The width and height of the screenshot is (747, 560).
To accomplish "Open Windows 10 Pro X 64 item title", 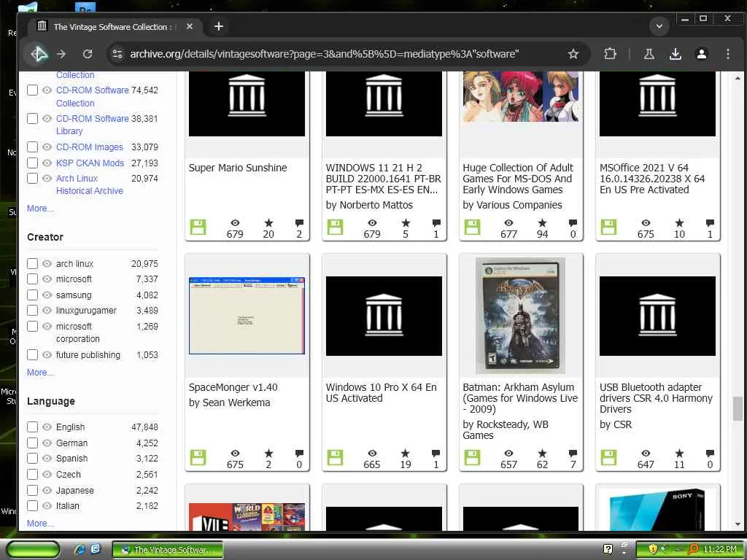I will [381, 393].
